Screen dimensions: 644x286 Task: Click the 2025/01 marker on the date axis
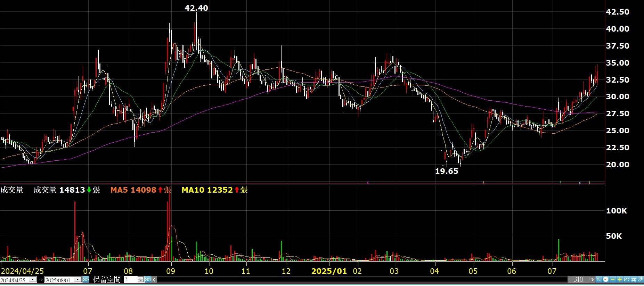click(x=329, y=271)
